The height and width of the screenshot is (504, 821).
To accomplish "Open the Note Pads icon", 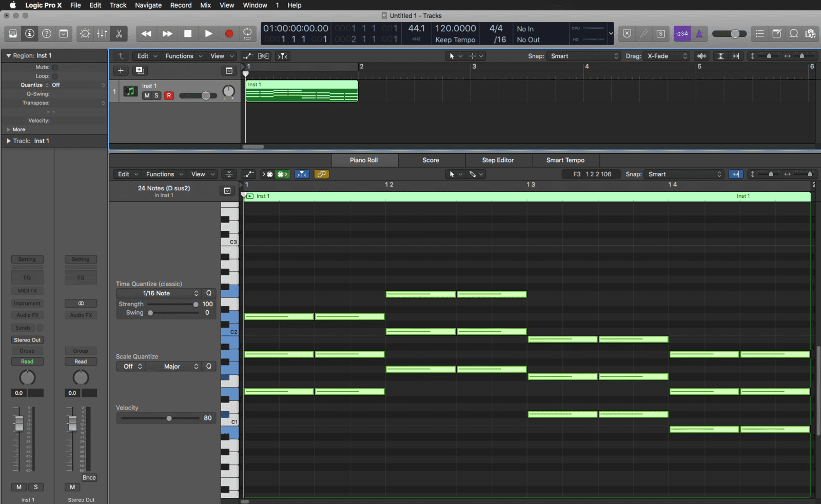I will tap(777, 34).
